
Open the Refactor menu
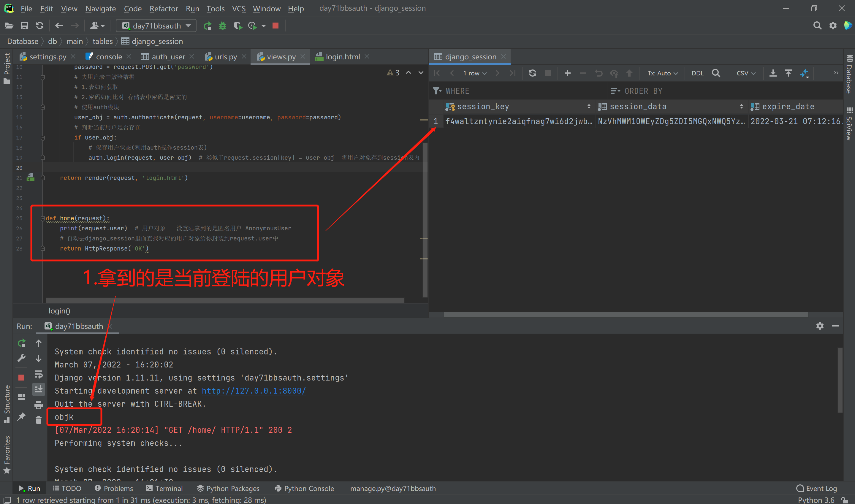coord(164,9)
